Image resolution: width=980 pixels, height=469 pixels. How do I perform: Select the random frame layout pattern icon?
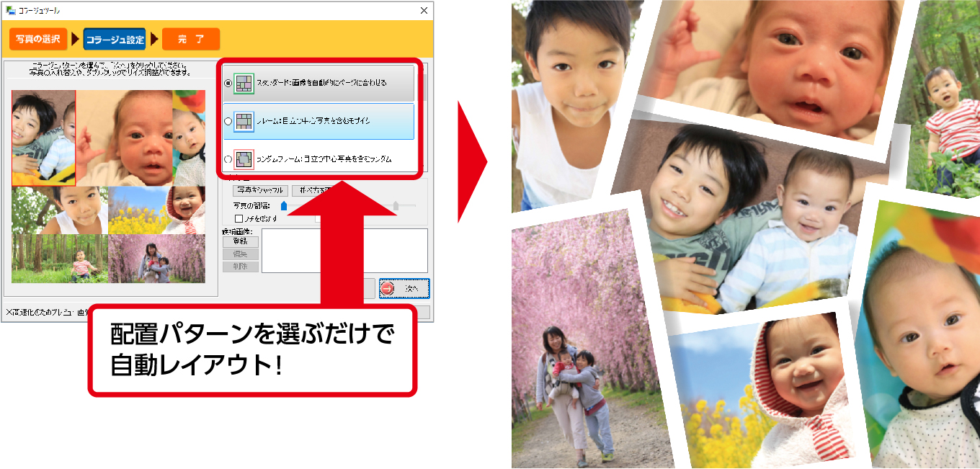244,158
